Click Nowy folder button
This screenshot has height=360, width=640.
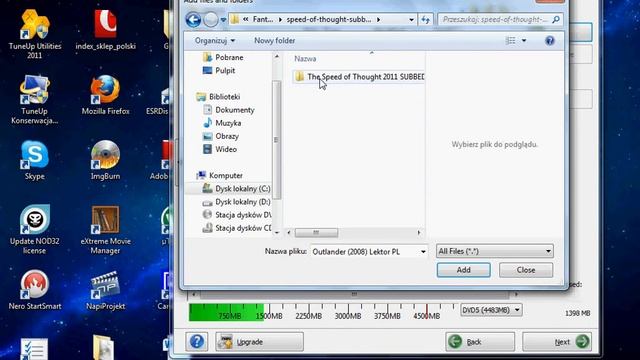(274, 40)
